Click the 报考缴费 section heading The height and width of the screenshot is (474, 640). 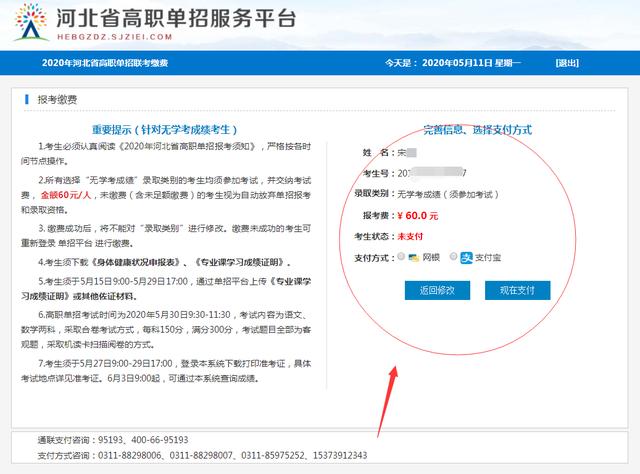tap(57, 100)
